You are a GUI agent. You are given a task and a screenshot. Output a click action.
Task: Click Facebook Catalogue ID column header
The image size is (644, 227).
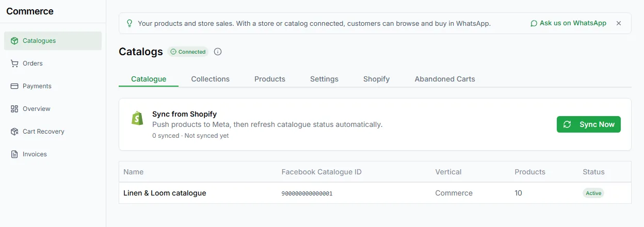click(x=321, y=172)
